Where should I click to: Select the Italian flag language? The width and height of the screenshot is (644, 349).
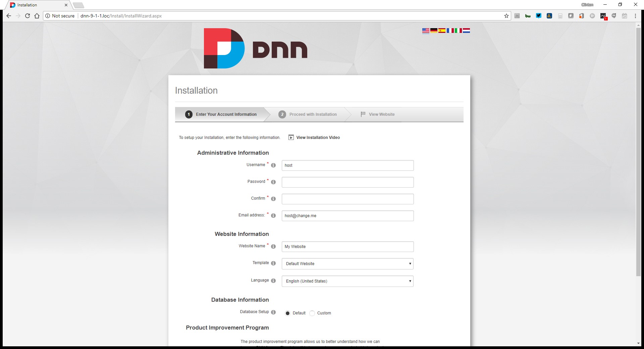pos(458,31)
